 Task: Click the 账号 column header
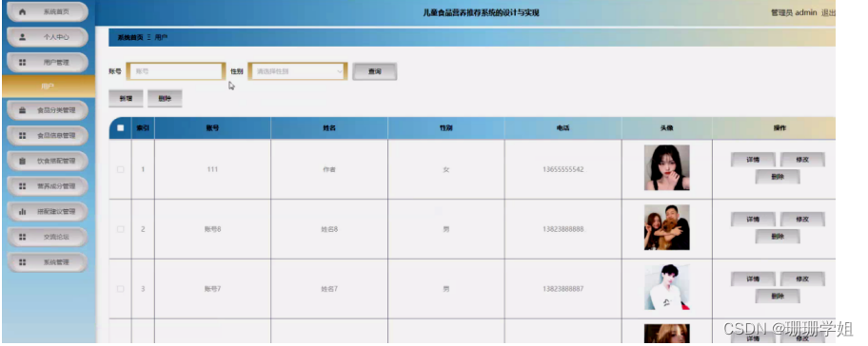212,128
